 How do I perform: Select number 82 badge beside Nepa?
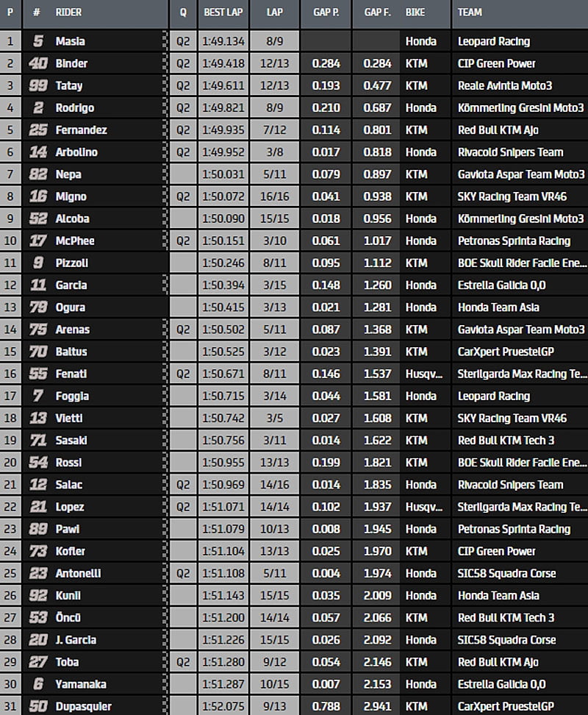coord(38,174)
